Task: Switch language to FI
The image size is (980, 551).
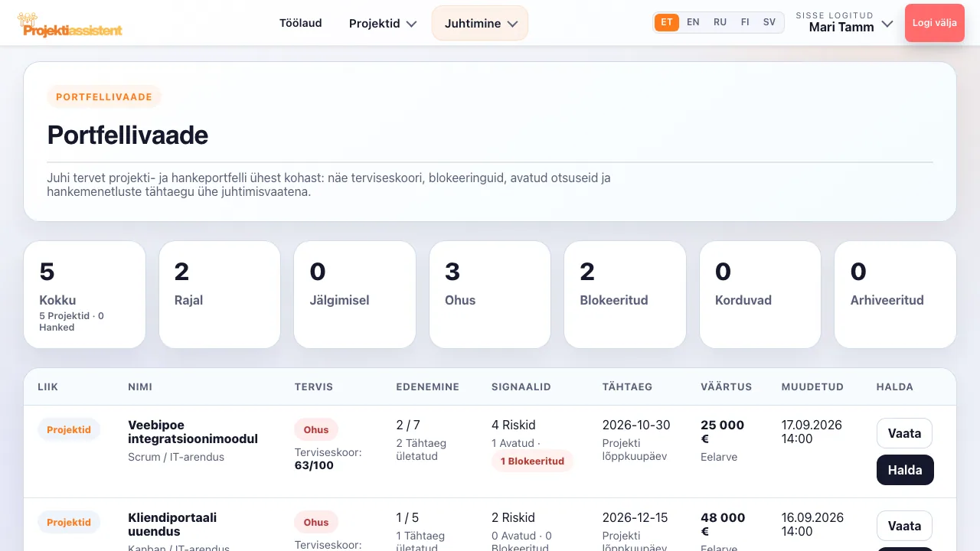Action: coord(745,23)
